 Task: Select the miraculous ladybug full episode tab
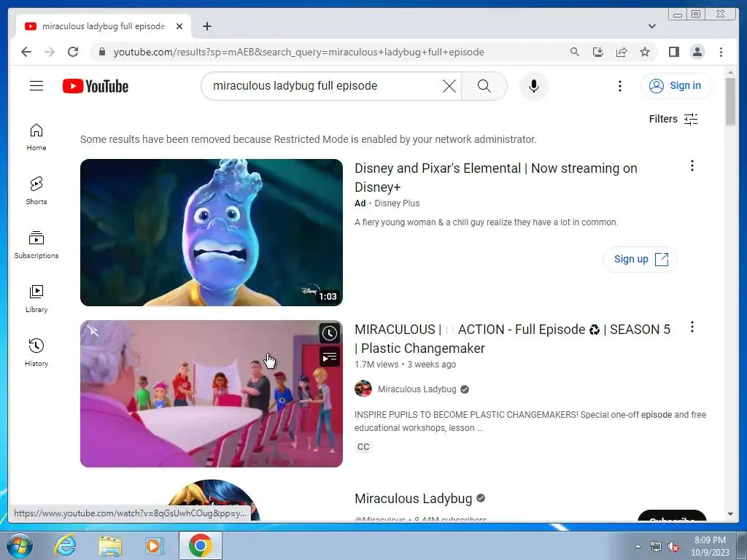point(104,26)
